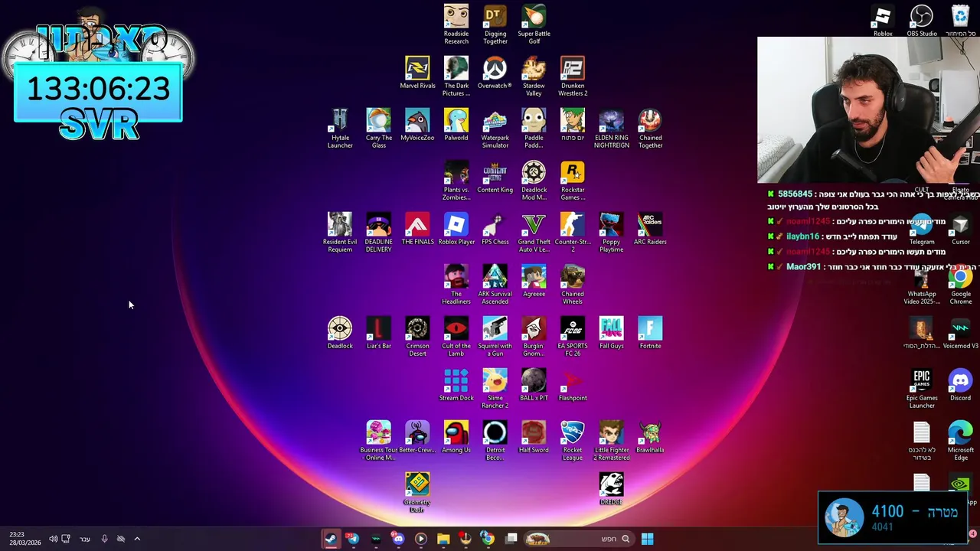Image resolution: width=980 pixels, height=551 pixels.
Task: Select the Plants vs. Zombies icon
Action: click(x=456, y=181)
